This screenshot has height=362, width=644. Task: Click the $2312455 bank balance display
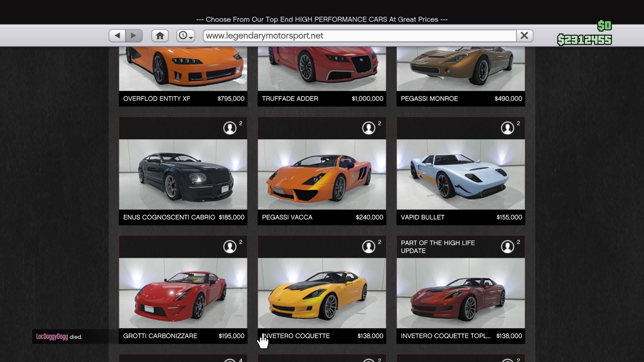click(x=584, y=40)
